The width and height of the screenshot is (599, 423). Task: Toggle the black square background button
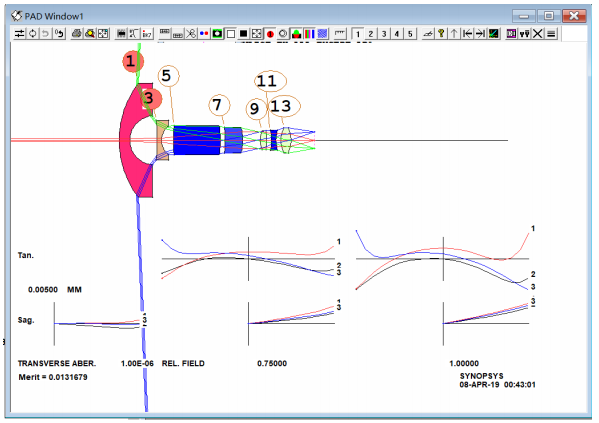click(x=243, y=34)
